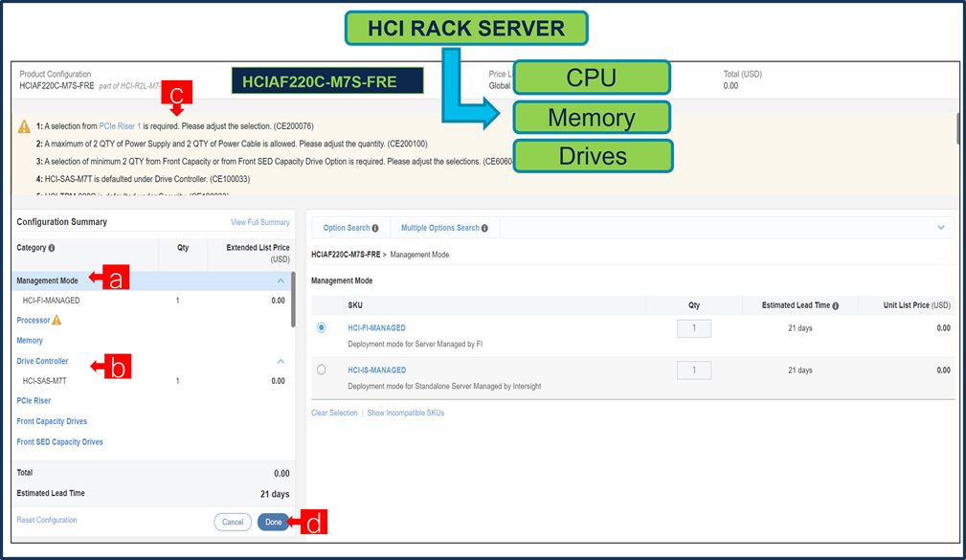
Task: Click the Estimated Lead Time info icon
Action: pos(836,306)
